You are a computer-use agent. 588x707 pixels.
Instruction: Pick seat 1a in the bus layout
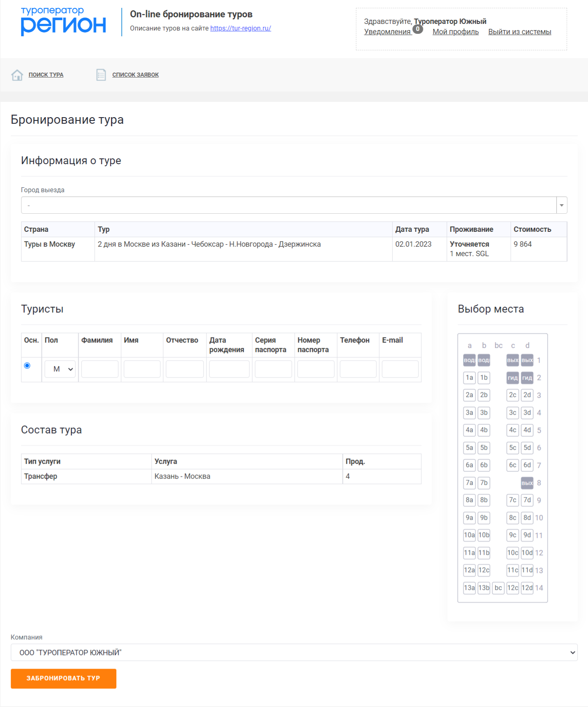(469, 377)
